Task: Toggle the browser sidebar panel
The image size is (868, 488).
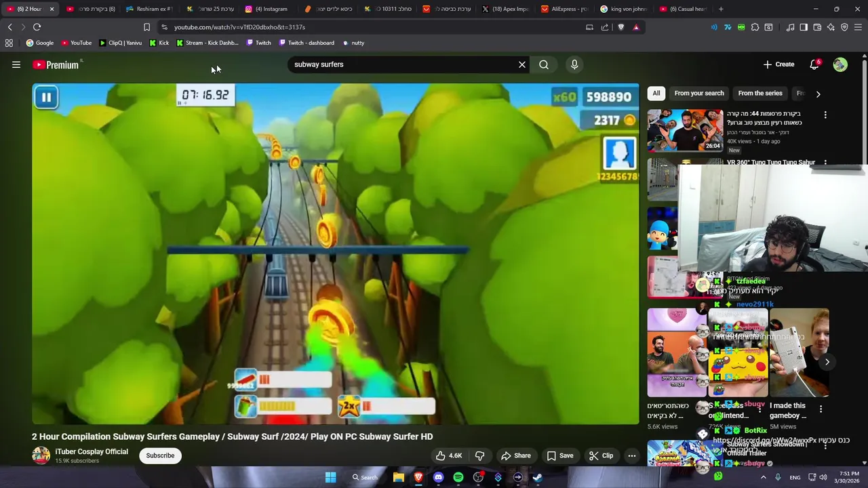Action: pos(804,27)
